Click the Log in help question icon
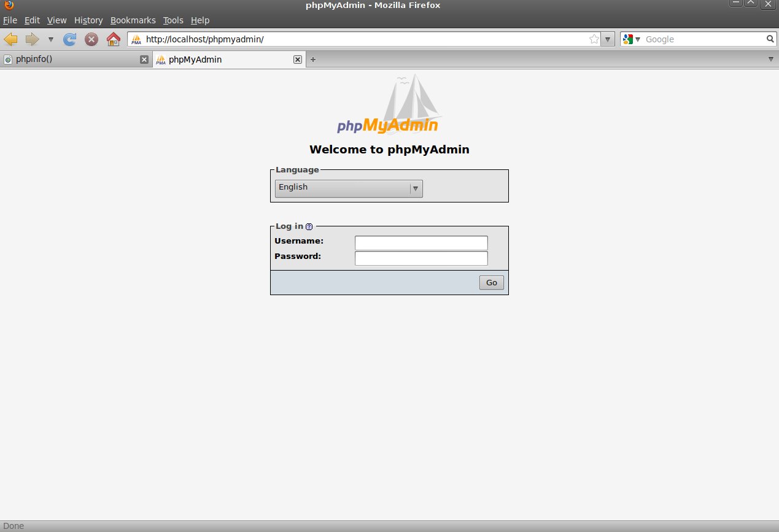Image resolution: width=779 pixels, height=532 pixels. click(x=309, y=226)
